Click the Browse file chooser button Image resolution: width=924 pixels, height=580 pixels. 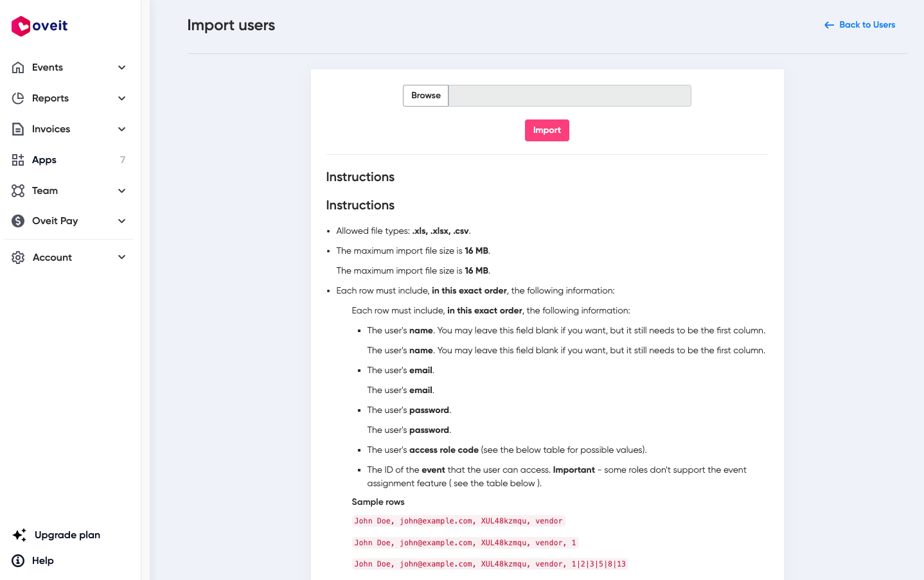coord(425,96)
